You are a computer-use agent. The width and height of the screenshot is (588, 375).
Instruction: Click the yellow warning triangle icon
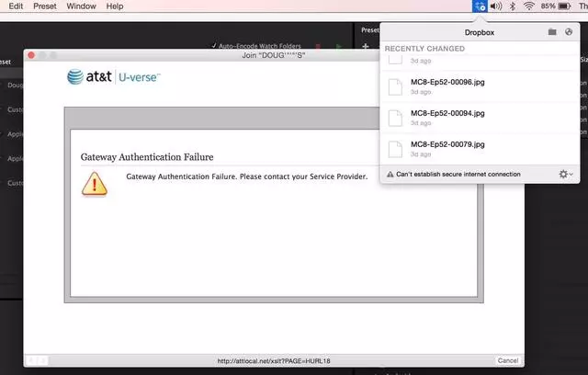(95, 184)
